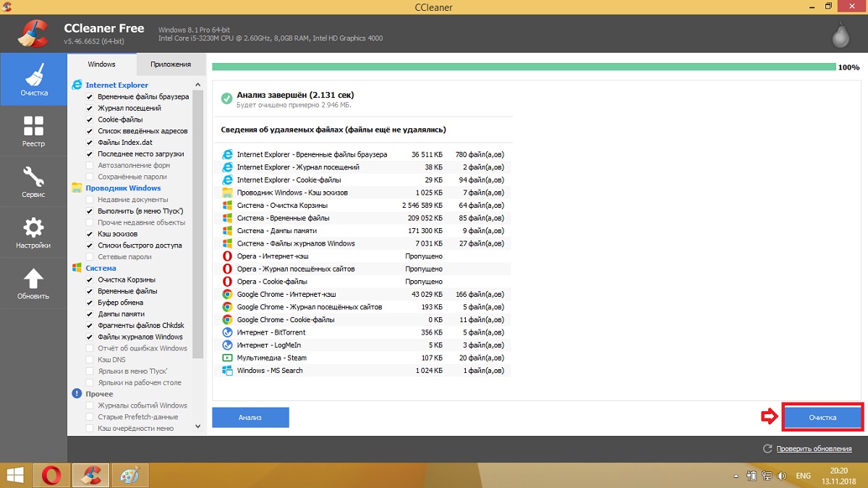Image resolution: width=868 pixels, height=488 pixels.
Task: Open Paint from the taskbar
Action: tap(130, 475)
